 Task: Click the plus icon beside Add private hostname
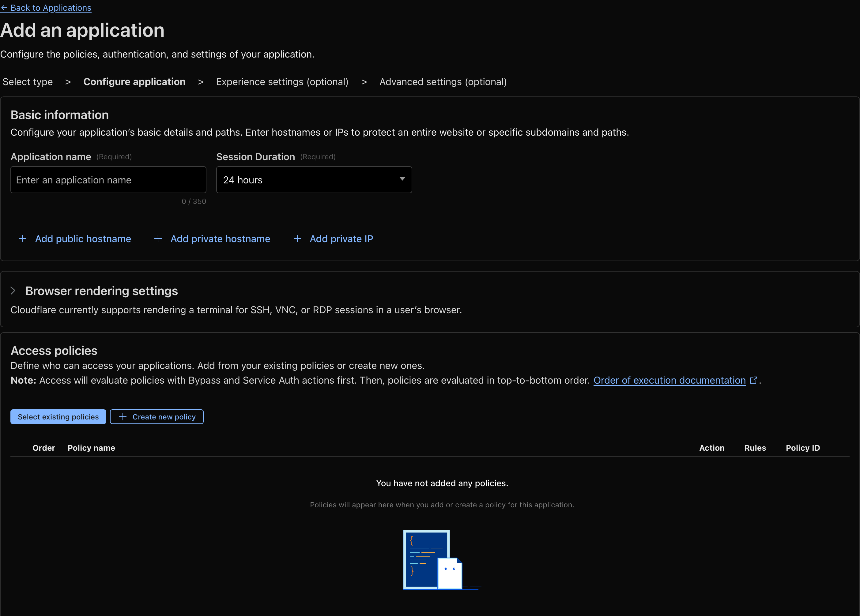(158, 239)
